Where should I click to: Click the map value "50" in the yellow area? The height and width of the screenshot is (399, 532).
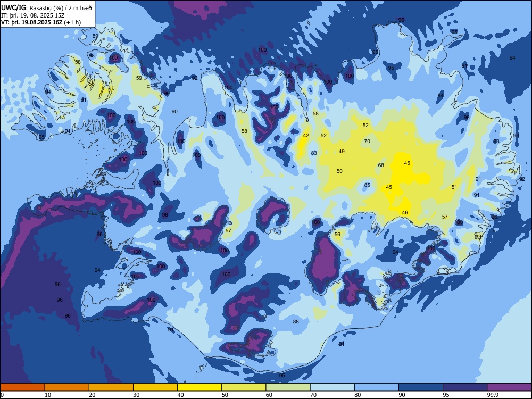[x=339, y=171]
